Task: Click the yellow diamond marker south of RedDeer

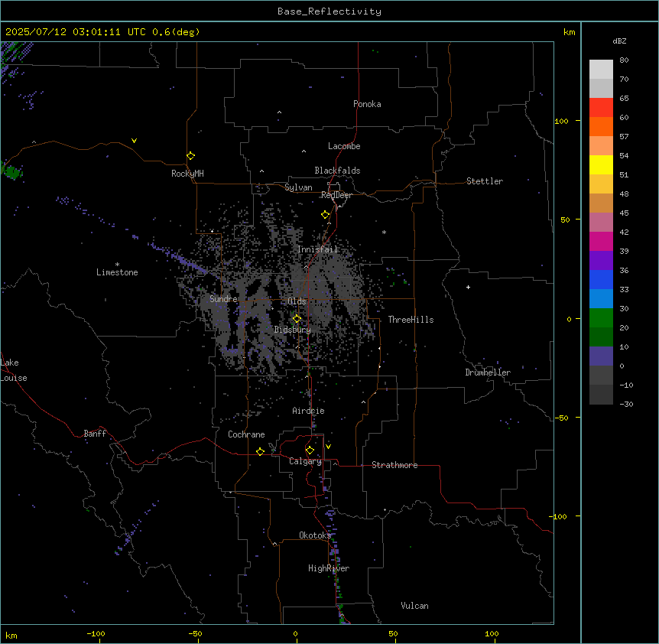Action: [325, 215]
